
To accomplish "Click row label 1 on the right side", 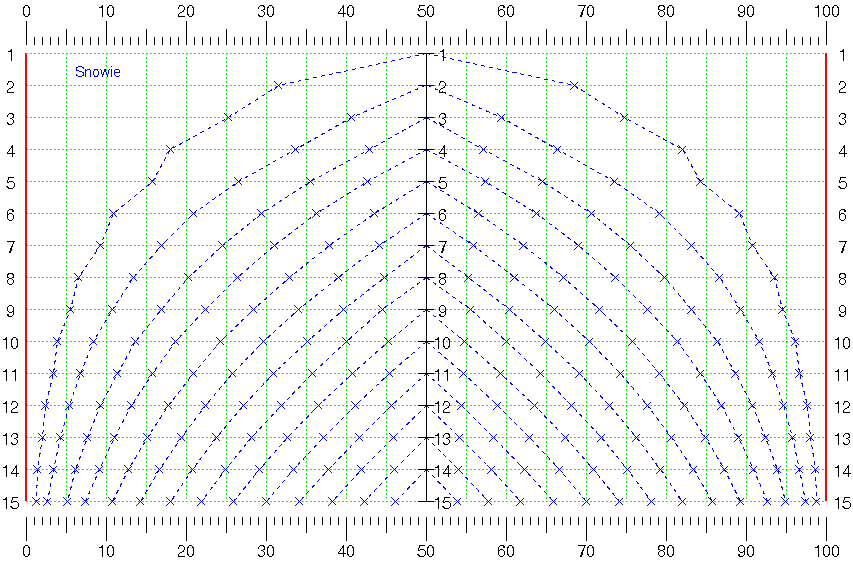I will click(x=842, y=55).
